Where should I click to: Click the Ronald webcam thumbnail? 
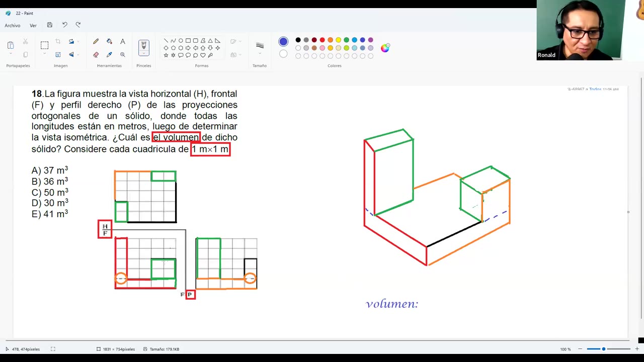click(581, 30)
